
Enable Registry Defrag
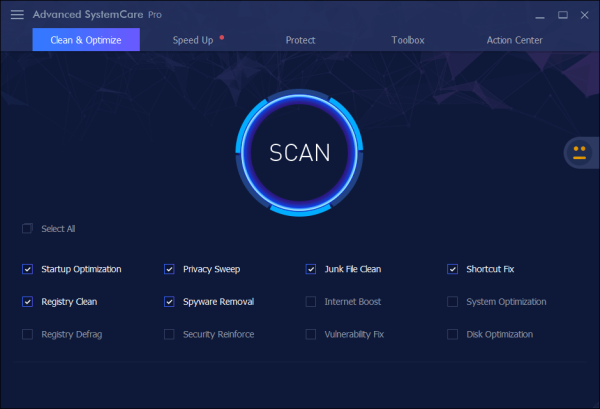point(28,334)
